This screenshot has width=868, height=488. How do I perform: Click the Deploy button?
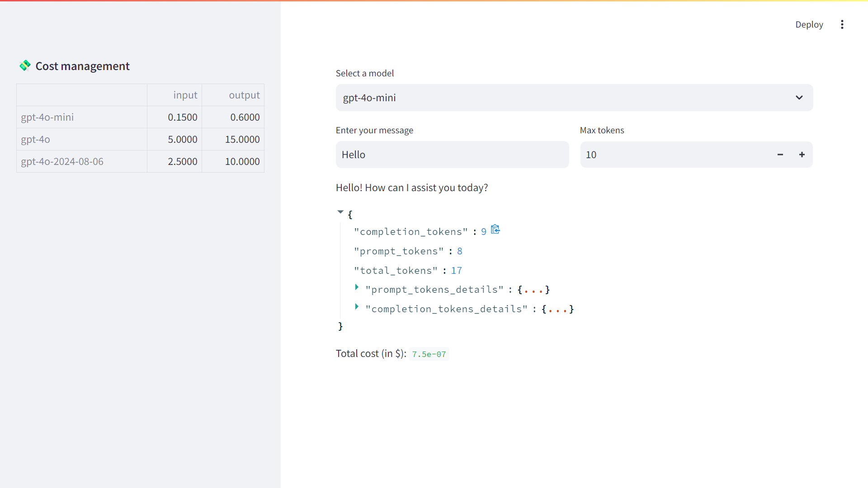click(809, 24)
